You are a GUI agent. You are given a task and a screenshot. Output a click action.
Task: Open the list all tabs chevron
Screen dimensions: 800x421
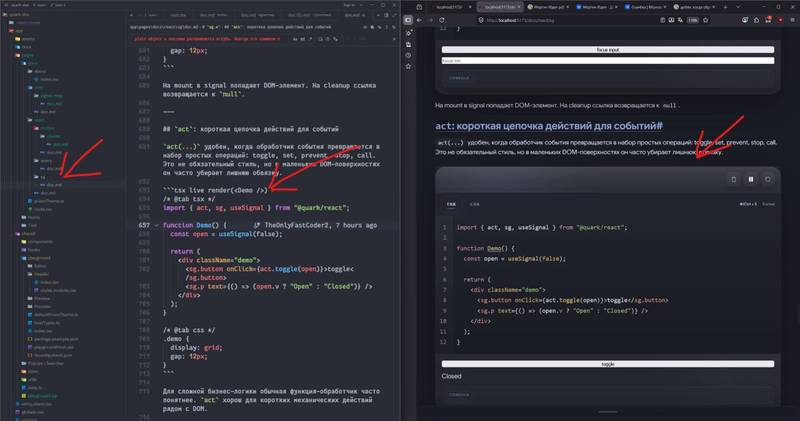pyautogui.click(x=738, y=7)
